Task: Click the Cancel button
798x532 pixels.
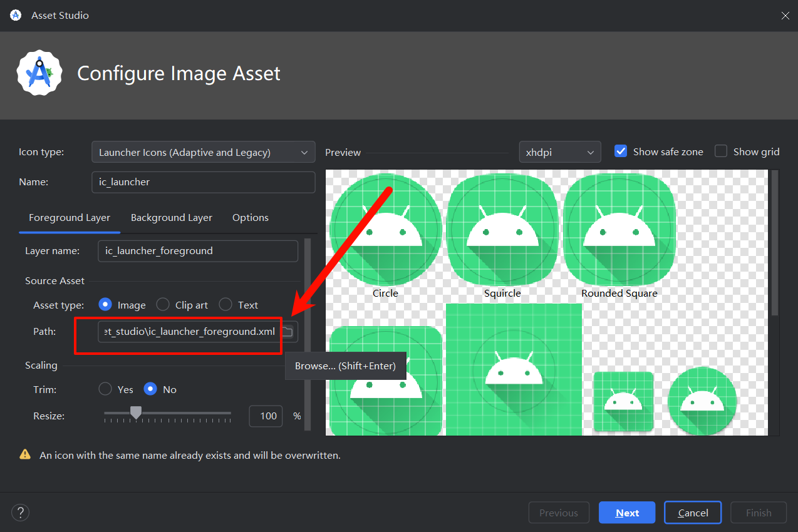Action: click(x=693, y=513)
